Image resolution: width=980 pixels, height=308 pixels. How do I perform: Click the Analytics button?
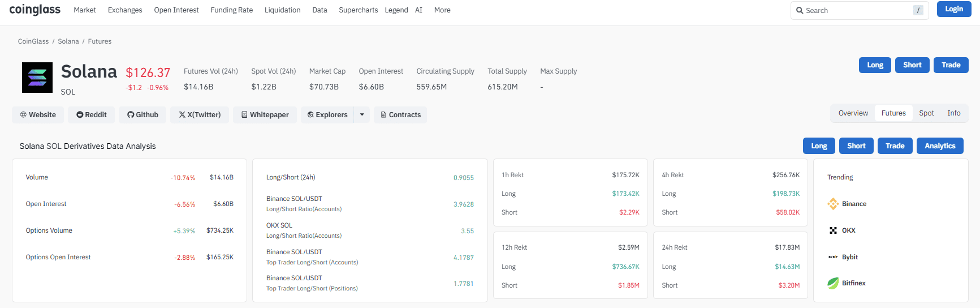tap(940, 146)
